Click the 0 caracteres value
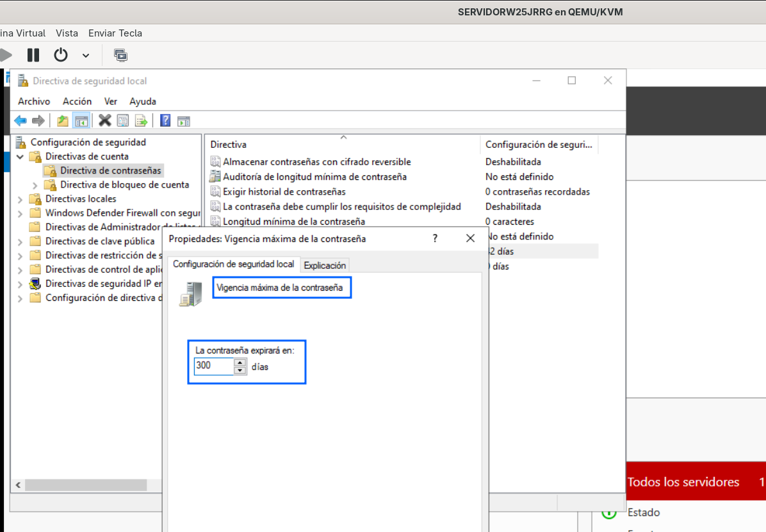Screen dimensions: 766x532 pyautogui.click(x=510, y=222)
